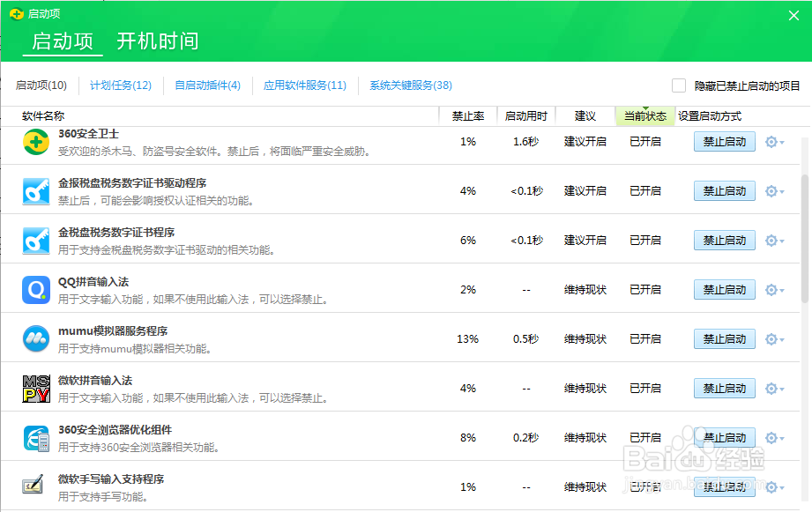
Task: Click the 用于支持手写功能。 description
Action: pos(103,498)
